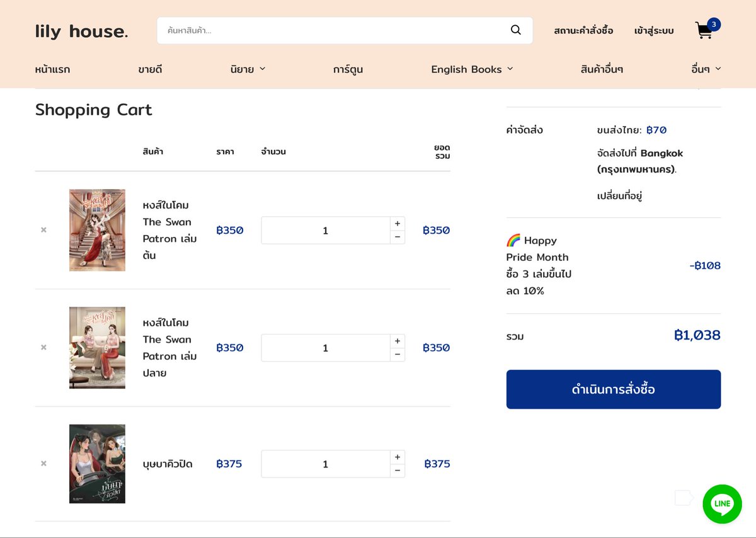The height and width of the screenshot is (538, 756).
Task: Click เข้าสู่ระบบ login link
Action: coord(654,30)
